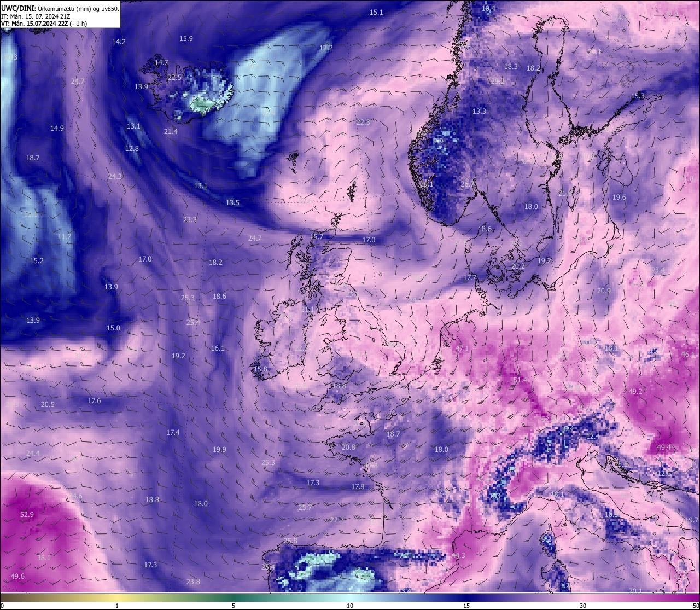Click the 18.3 map value
Screen dimensions: 700x610
click(511, 66)
